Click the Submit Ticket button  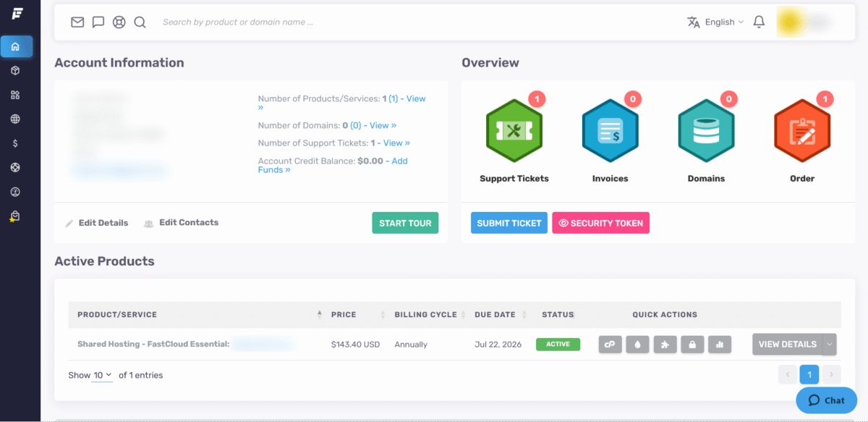[x=509, y=223]
